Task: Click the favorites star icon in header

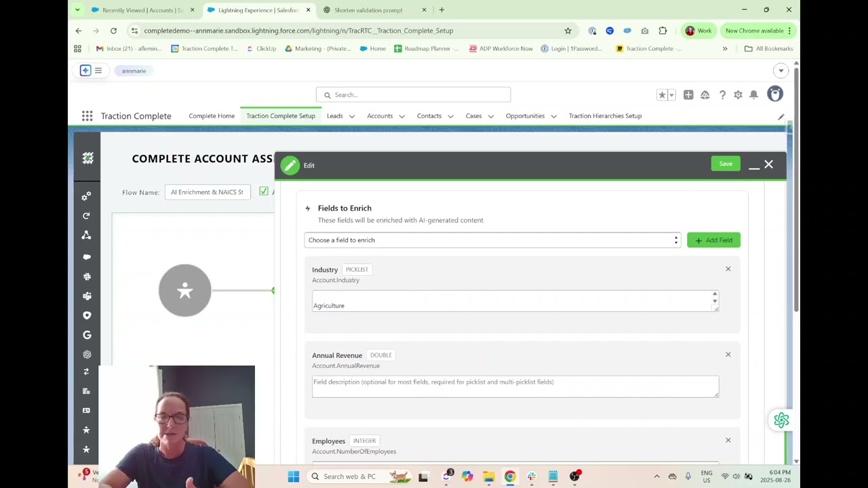Action: pyautogui.click(x=662, y=95)
